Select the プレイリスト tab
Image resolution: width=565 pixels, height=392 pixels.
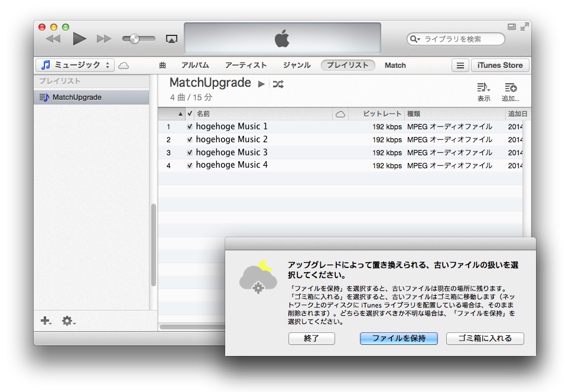(348, 65)
